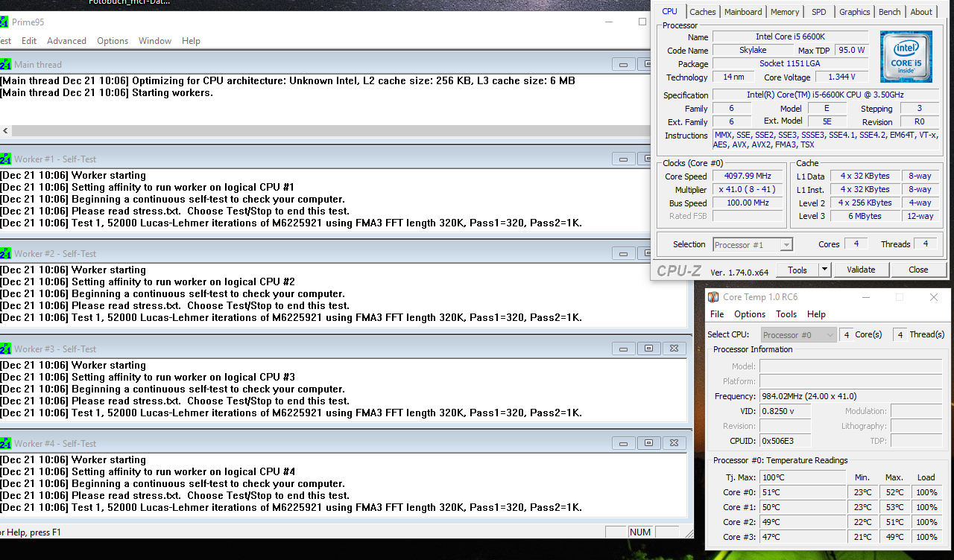Open Core Temp Tools menu

(786, 314)
